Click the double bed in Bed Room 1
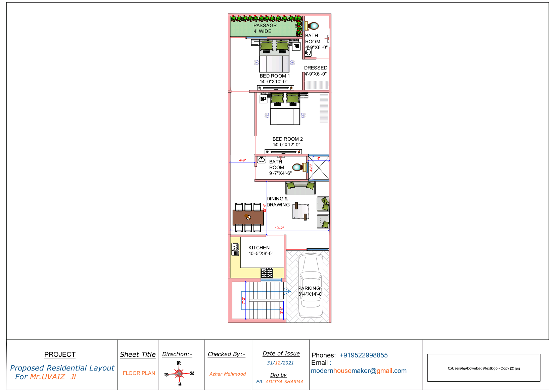The width and height of the screenshot is (555, 392). (x=274, y=56)
